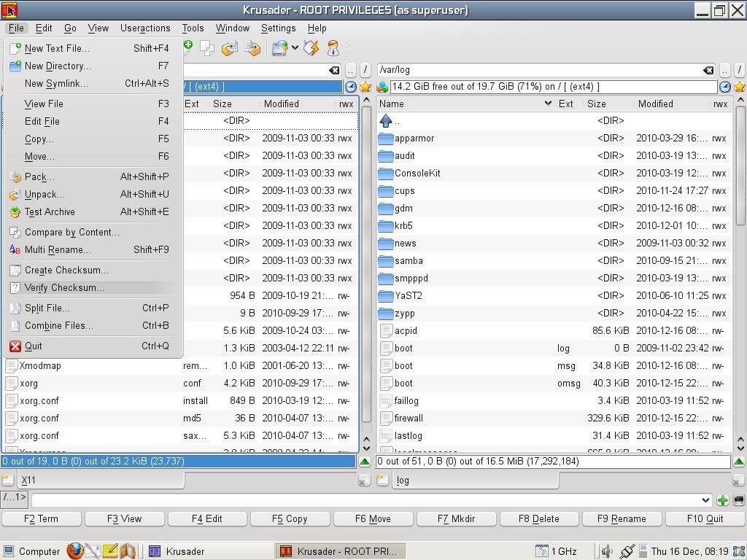Open the left panel bookmarks star
The height and width of the screenshot is (560, 747).
click(x=365, y=87)
